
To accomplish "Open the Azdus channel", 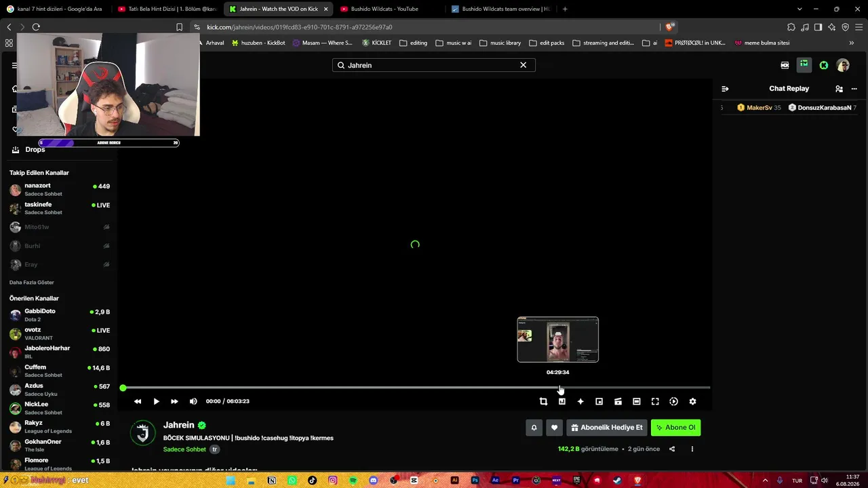I will (60, 390).
